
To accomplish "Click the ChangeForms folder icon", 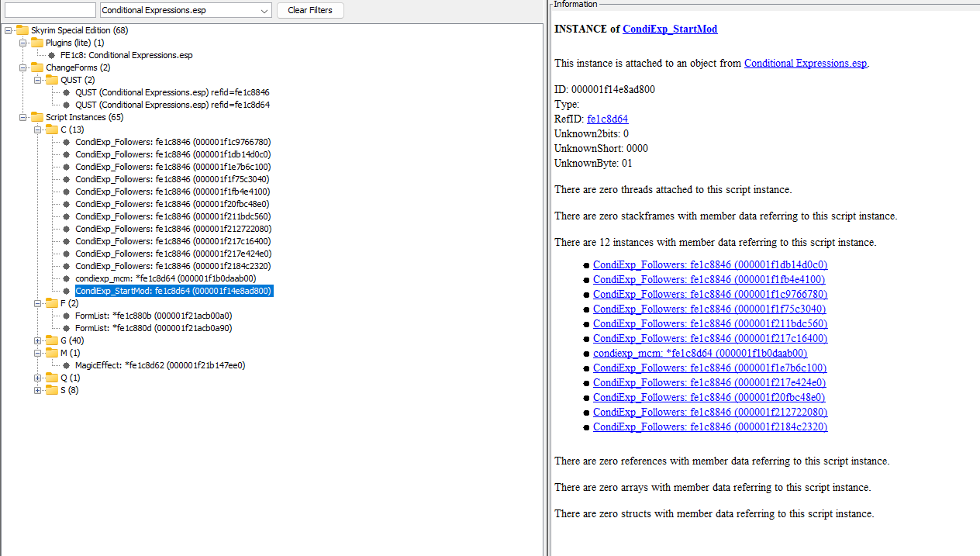I will (x=36, y=67).
